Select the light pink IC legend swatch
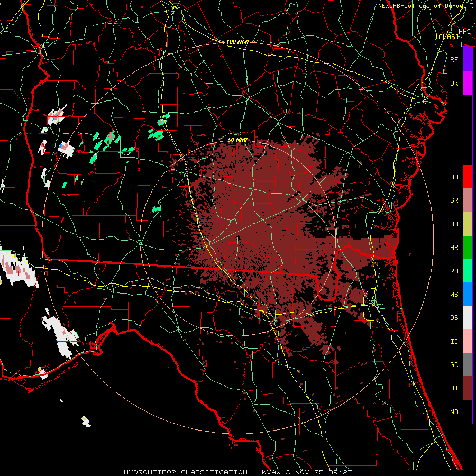The image size is (476, 476). (x=467, y=341)
